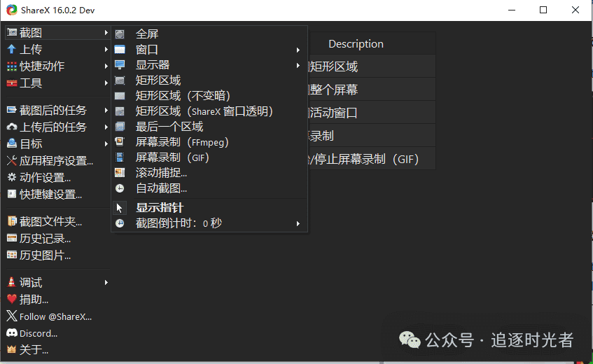Screen dimensions: 593x364
Task: Click the X logo icon for Follow @ShareX
Action: tap(12, 316)
